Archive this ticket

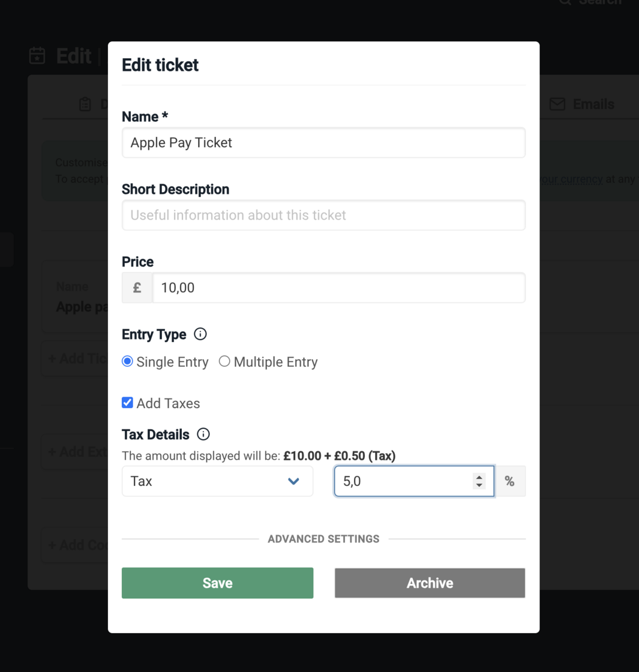(x=430, y=583)
